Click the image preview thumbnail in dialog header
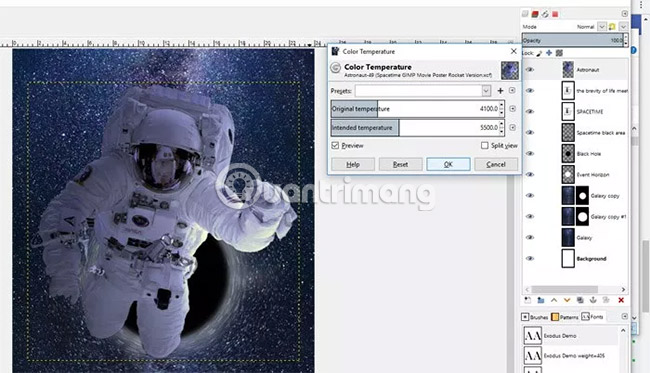Image resolution: width=650 pixels, height=373 pixels. [x=509, y=70]
